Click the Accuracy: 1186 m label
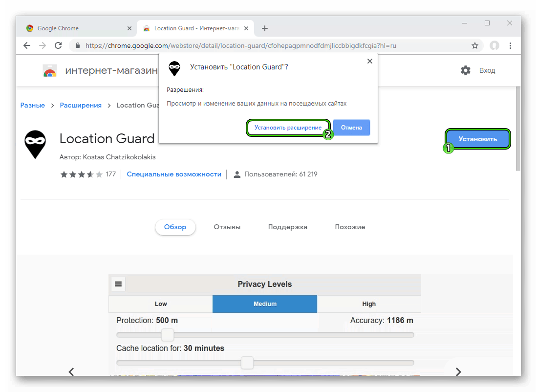Viewport: 537px width, 392px height. coord(382,320)
